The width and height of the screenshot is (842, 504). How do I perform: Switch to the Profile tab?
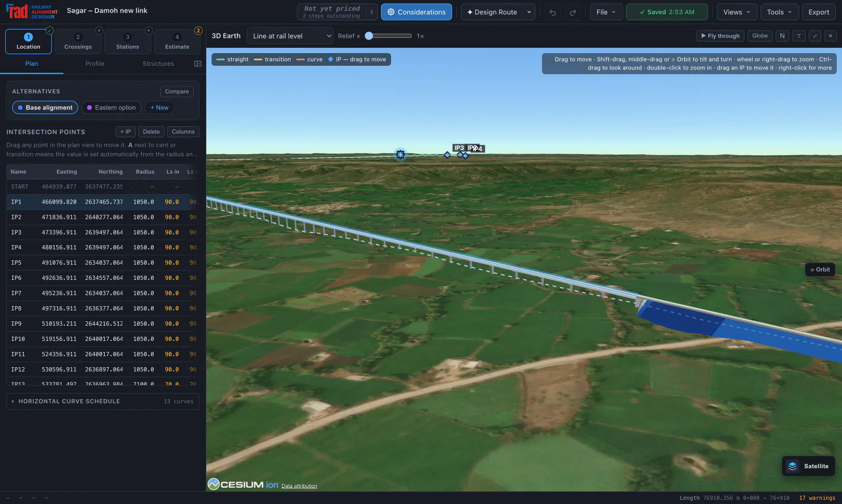pos(95,64)
